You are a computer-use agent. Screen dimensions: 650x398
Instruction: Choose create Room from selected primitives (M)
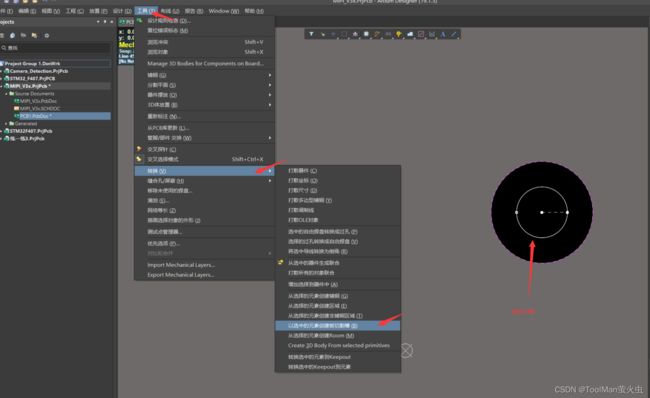[x=338, y=335]
